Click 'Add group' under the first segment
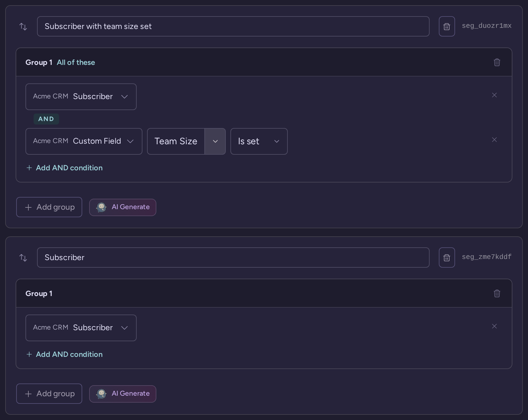 [x=49, y=207]
